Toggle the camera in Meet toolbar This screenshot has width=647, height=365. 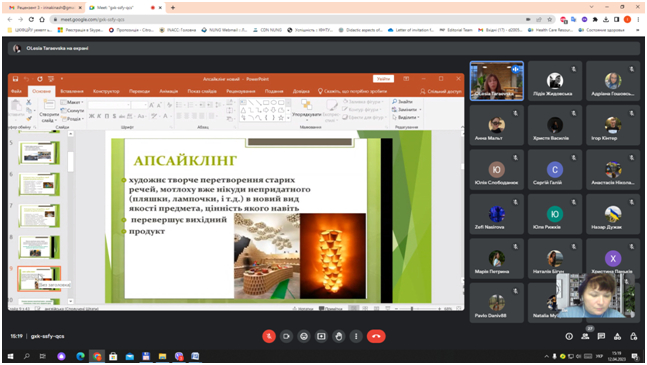coord(286,336)
